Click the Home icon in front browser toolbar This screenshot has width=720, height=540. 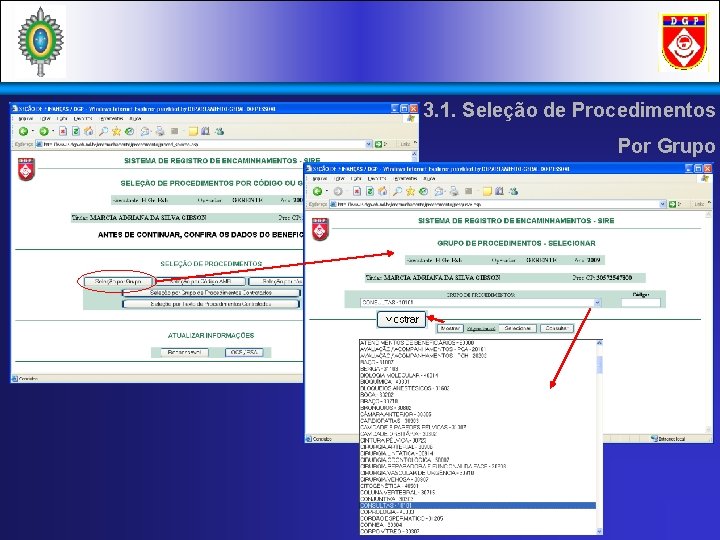click(383, 191)
